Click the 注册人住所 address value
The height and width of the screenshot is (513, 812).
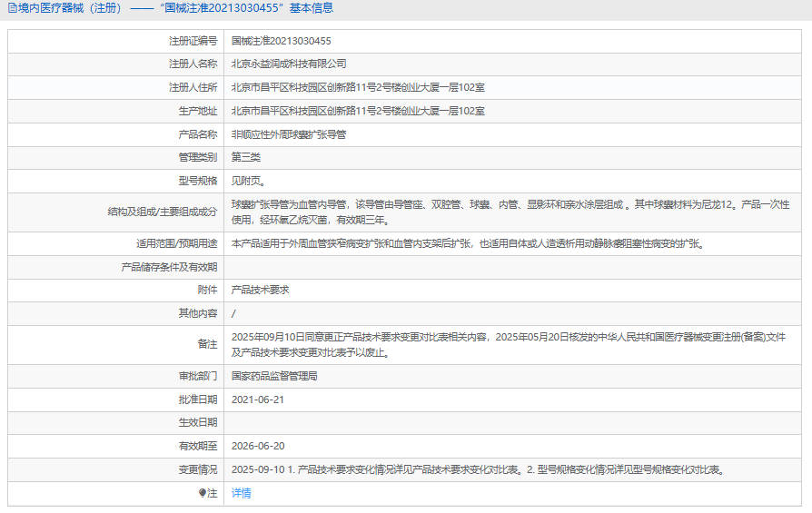358,87
